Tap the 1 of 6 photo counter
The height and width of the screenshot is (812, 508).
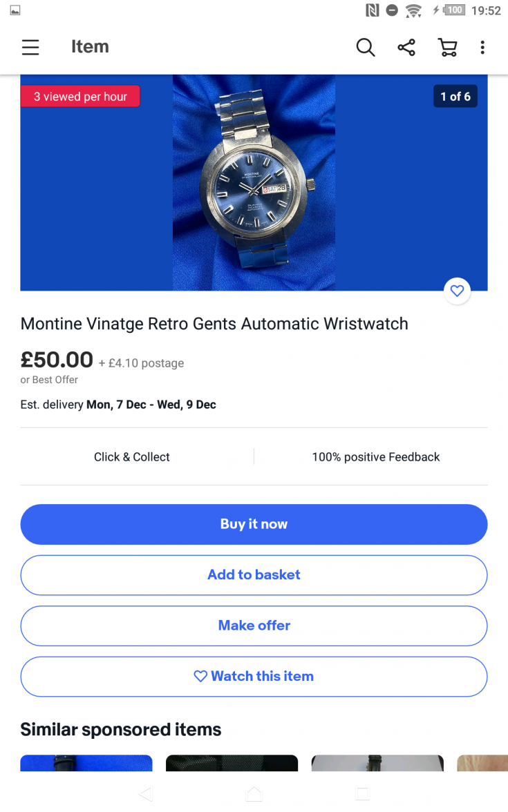[x=455, y=97]
